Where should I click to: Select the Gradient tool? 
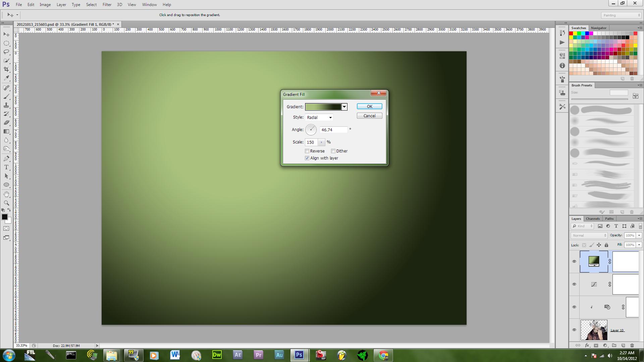6,131
